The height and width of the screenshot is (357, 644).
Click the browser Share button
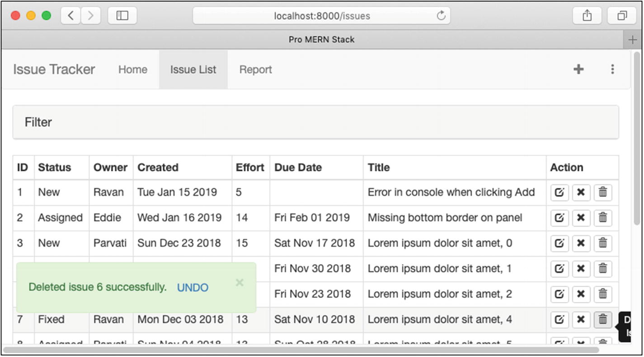pyautogui.click(x=587, y=16)
